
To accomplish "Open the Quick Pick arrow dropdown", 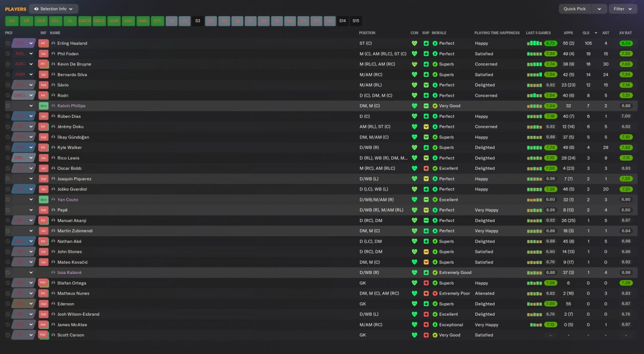I will click(599, 9).
